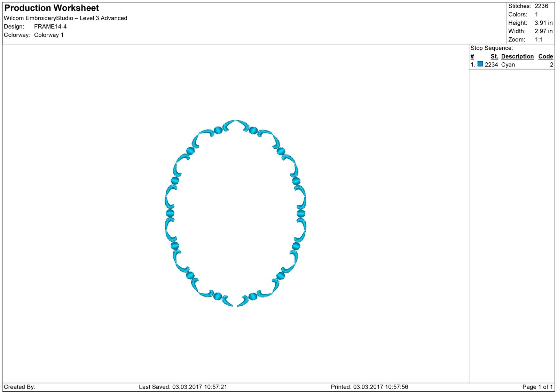Select the Production Worksheet title
The width and height of the screenshot is (557, 392).
pos(52,8)
